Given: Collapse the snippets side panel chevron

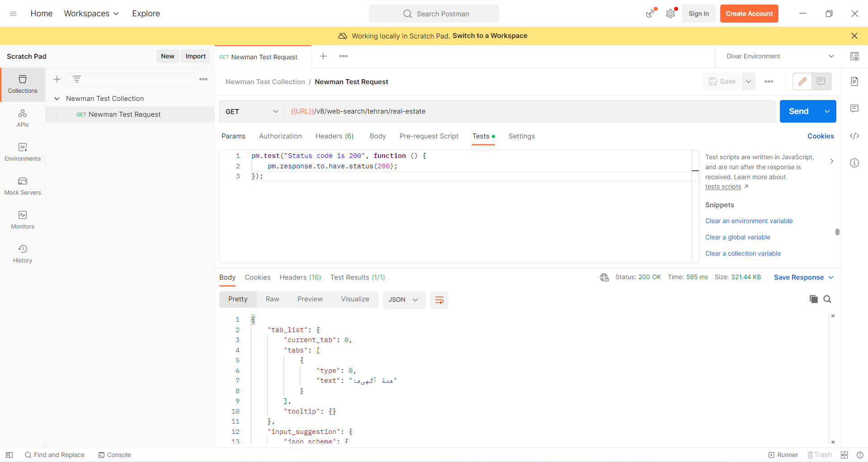Looking at the screenshot, I should (831, 161).
